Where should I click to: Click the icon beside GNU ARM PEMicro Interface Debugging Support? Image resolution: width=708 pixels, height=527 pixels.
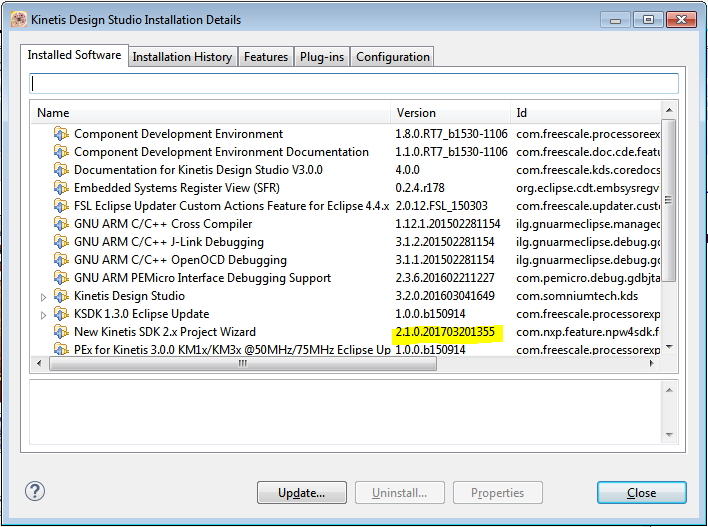coord(61,278)
